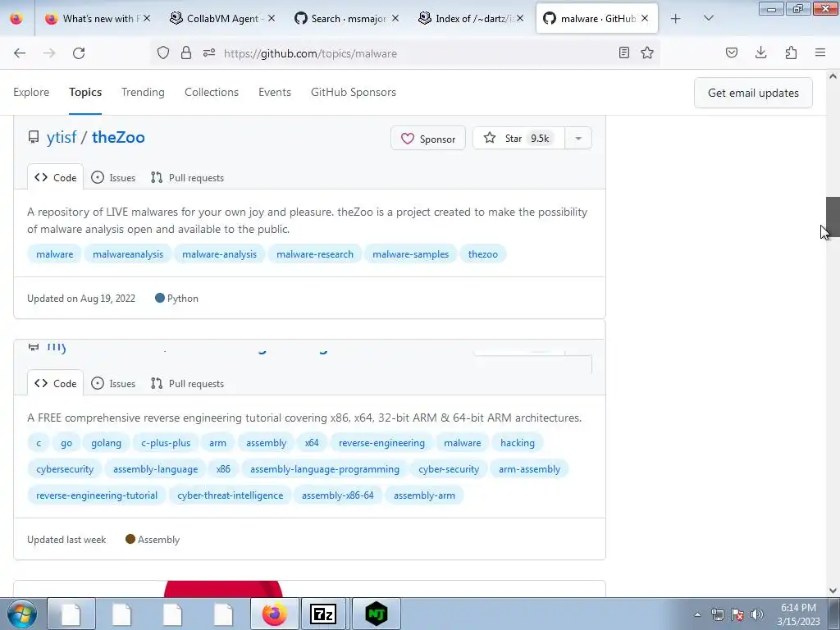Select the cyber-threat-intelligence topic tag
Viewport: 840px width, 630px height.
tap(231, 495)
